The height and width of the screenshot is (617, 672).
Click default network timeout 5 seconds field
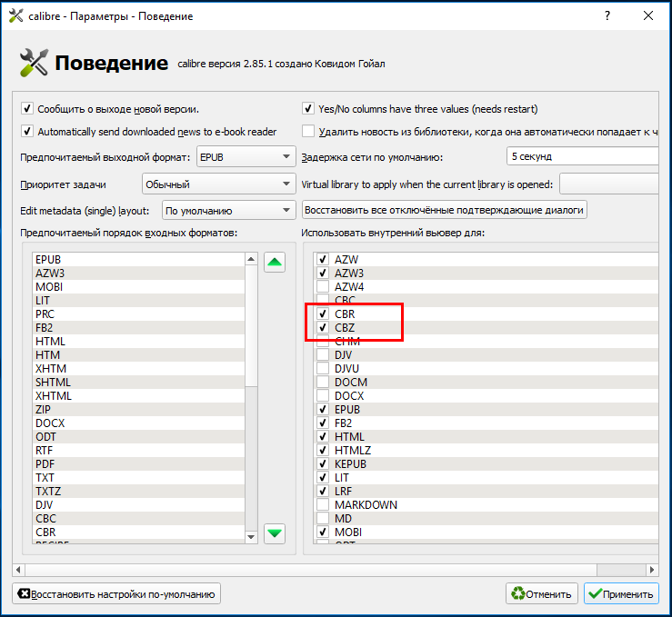click(x=582, y=156)
